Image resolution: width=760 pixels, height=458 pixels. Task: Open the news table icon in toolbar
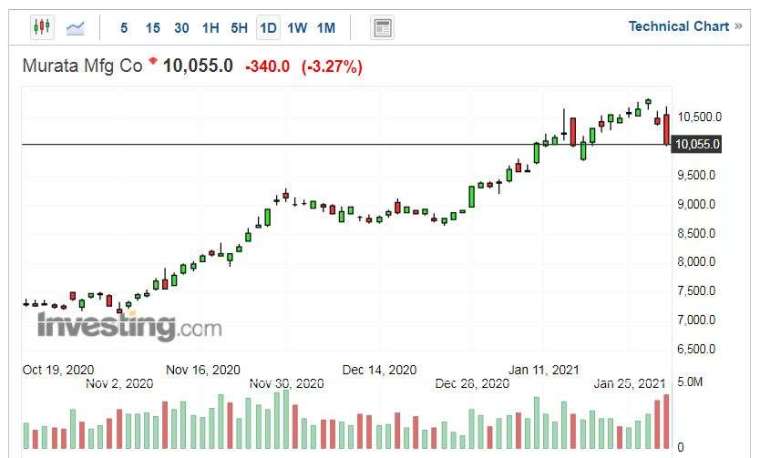(x=382, y=28)
